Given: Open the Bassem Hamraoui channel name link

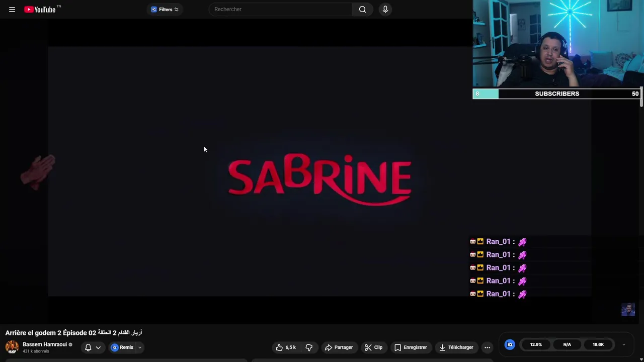Looking at the screenshot, I should tap(45, 344).
